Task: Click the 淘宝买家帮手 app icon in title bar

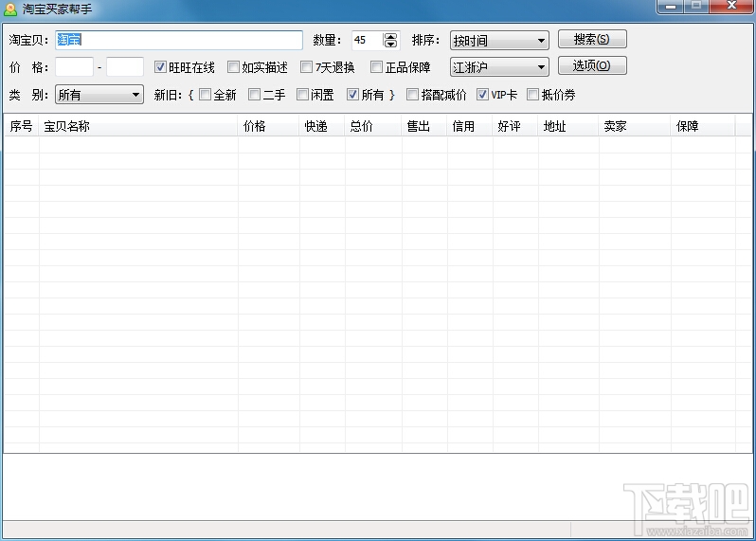Action: (x=10, y=9)
